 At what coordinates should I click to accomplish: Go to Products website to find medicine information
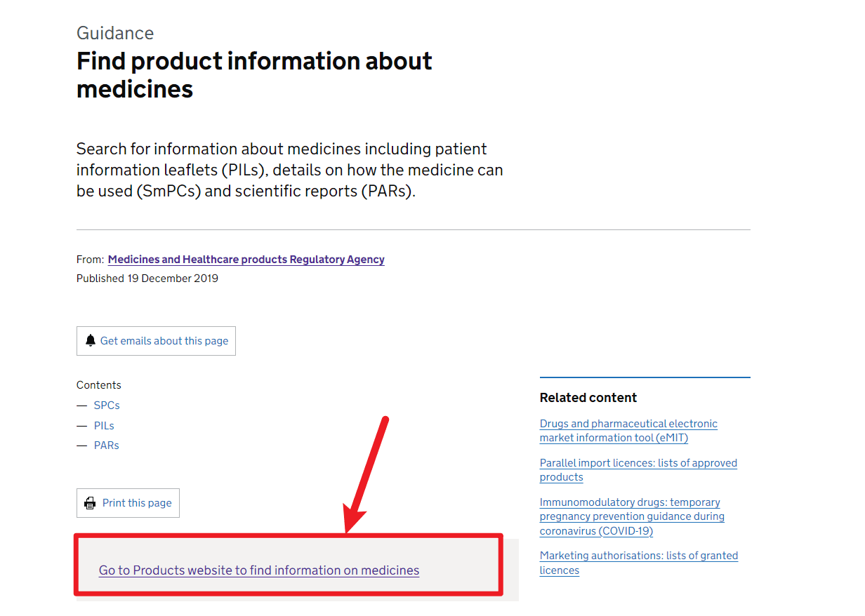point(258,570)
